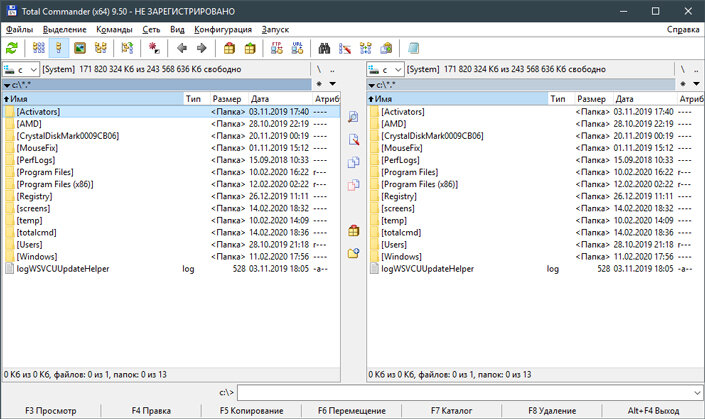
Task: Sort left panel by Дата column header
Action: tap(281, 98)
